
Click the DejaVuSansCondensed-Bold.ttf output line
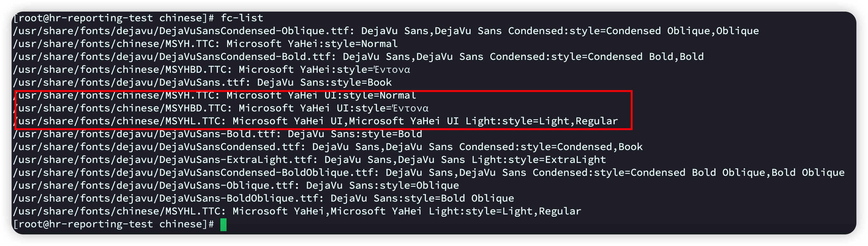click(x=358, y=57)
